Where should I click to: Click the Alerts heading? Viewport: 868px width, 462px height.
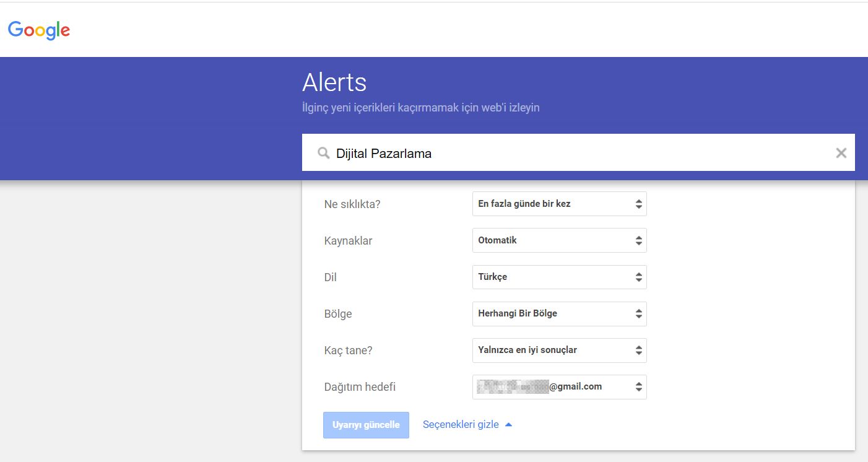[x=334, y=82]
